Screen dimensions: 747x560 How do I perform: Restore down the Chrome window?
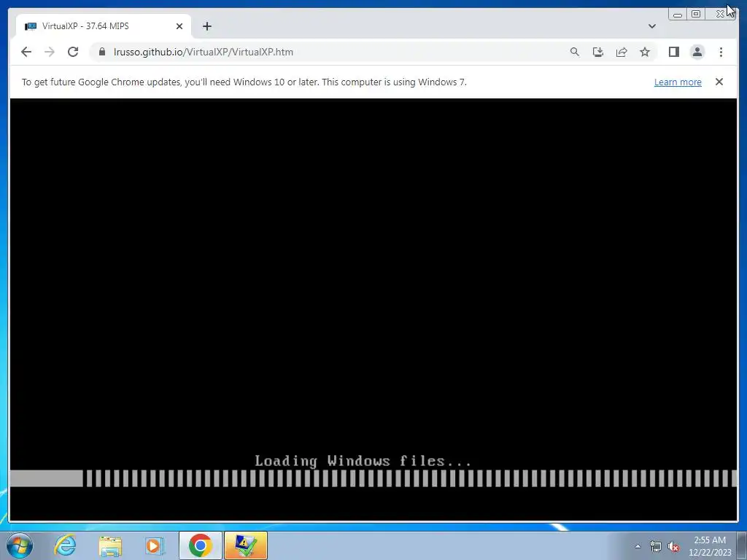pyautogui.click(x=696, y=15)
